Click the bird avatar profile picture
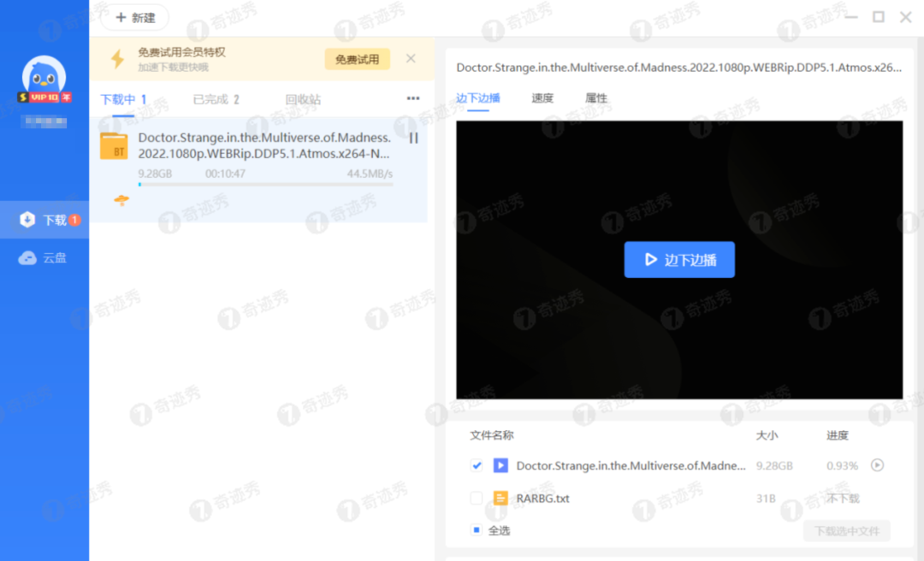This screenshot has height=561, width=924. pyautogui.click(x=44, y=75)
